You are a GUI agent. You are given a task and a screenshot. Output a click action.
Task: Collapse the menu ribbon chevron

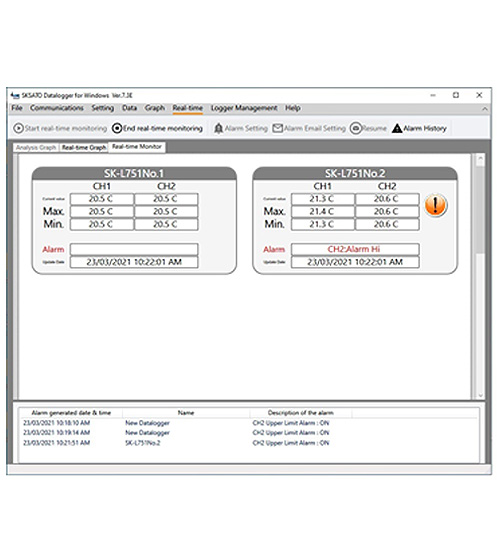pos(485,109)
